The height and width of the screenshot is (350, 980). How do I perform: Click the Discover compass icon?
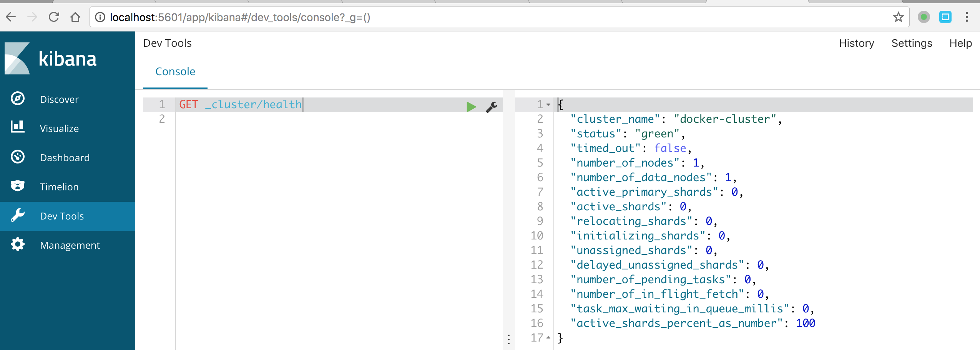(18, 99)
